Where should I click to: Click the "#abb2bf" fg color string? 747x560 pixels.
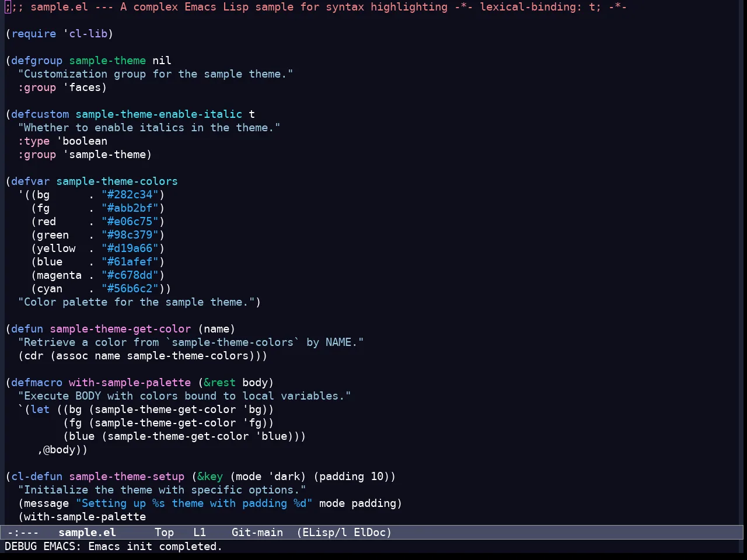[130, 208]
